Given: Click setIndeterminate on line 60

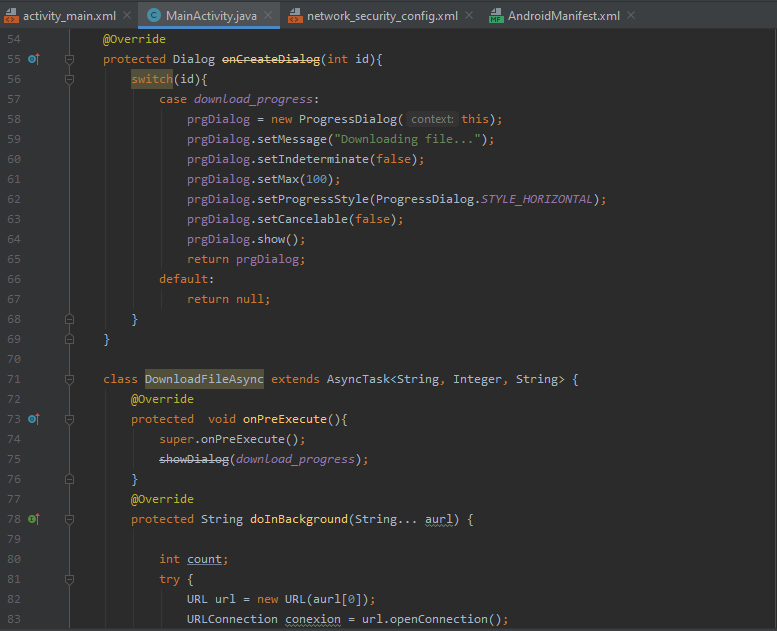Looking at the screenshot, I should coord(313,159).
